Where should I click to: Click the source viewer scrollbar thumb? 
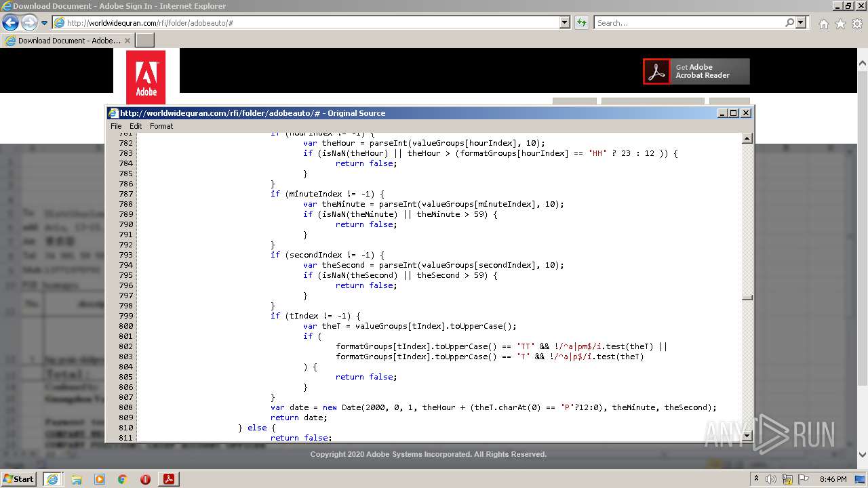(747, 297)
